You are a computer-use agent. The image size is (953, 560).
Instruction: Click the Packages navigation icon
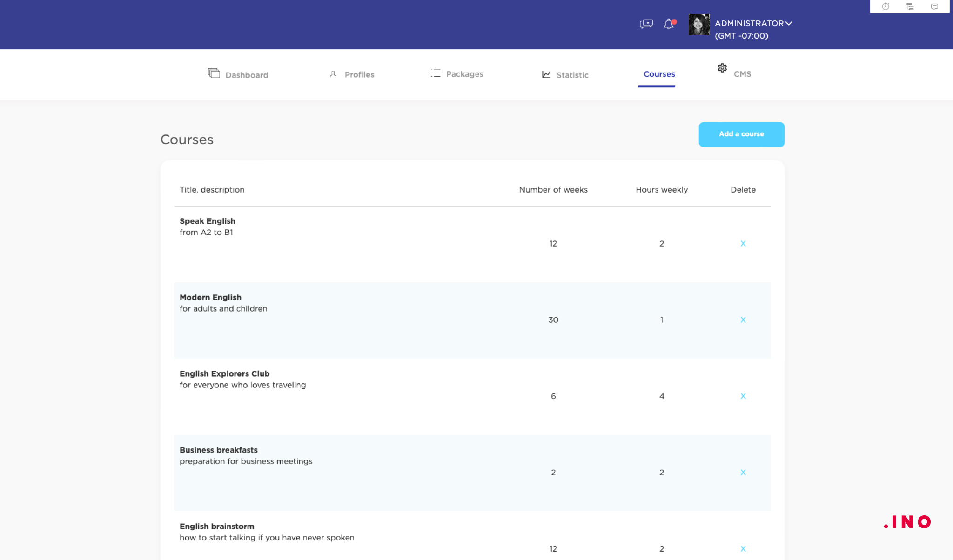pyautogui.click(x=436, y=73)
